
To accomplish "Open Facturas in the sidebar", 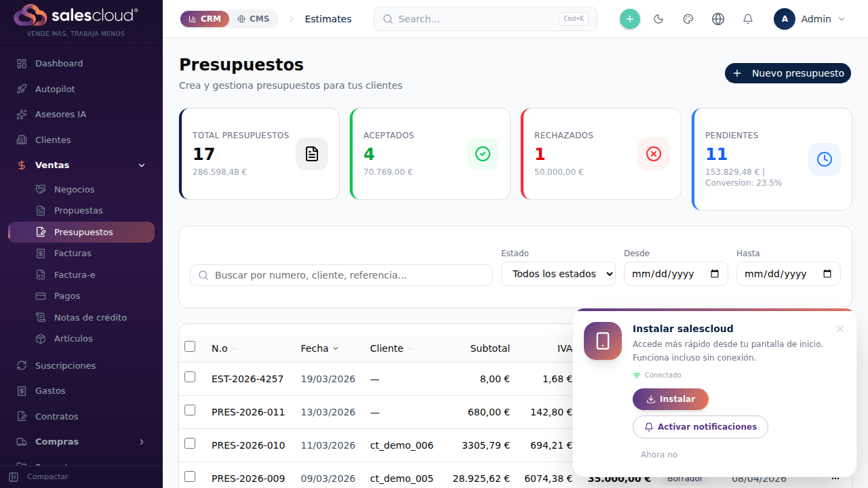I will click(x=73, y=253).
